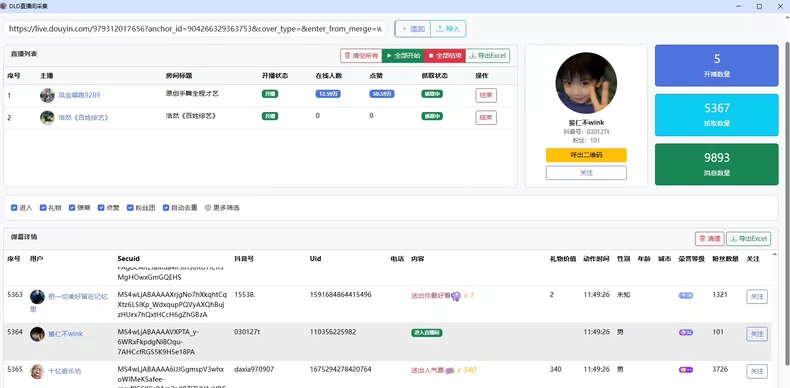
Task: Open streamer avatar in live list row 1
Action: coord(47,95)
